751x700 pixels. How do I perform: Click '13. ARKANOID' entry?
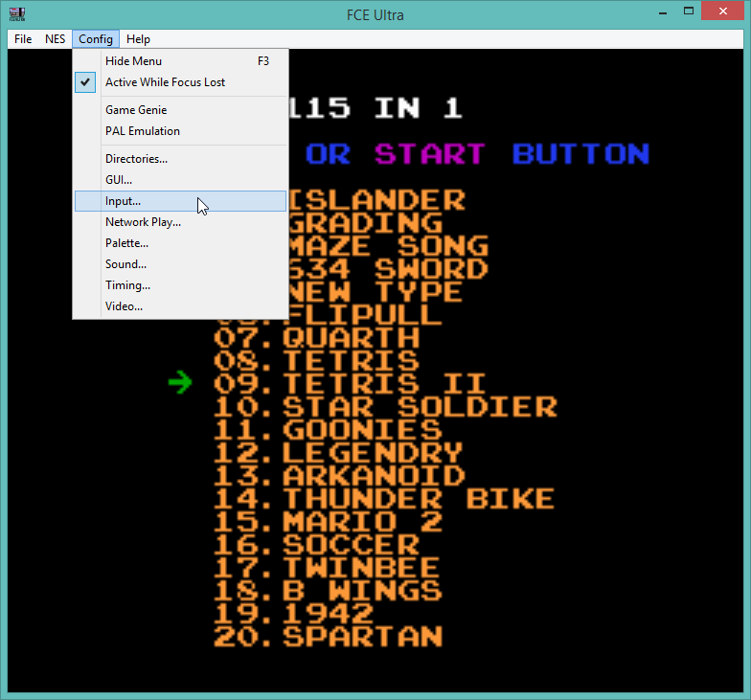339,475
